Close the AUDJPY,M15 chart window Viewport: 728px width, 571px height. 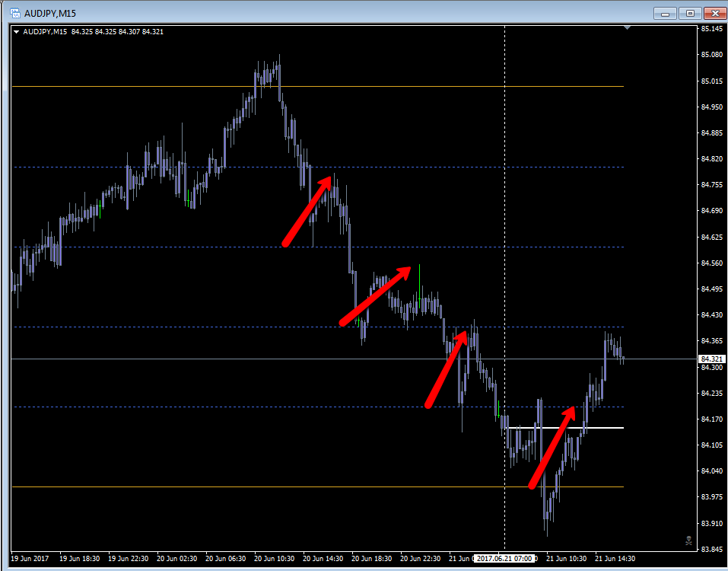(x=715, y=14)
